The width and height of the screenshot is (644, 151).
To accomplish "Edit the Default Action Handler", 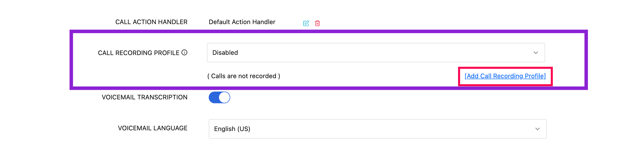I will 306,23.
